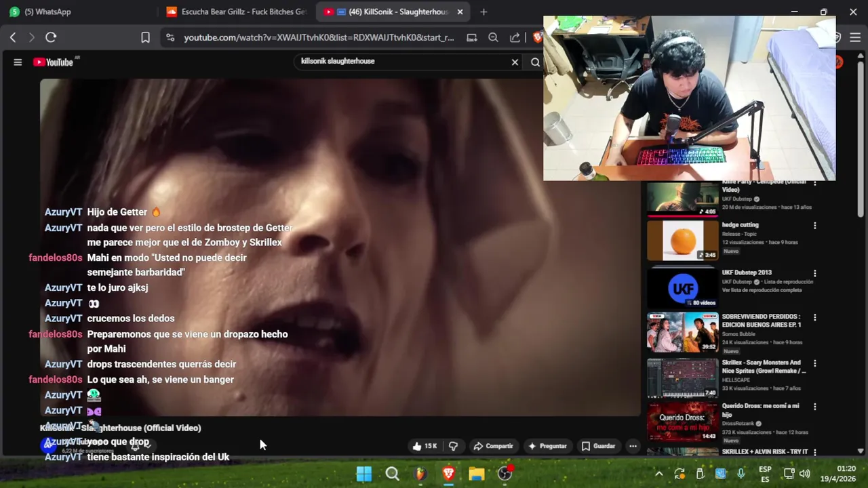868x488 pixels.
Task: Open FL Studio from taskbar
Action: [x=420, y=474]
